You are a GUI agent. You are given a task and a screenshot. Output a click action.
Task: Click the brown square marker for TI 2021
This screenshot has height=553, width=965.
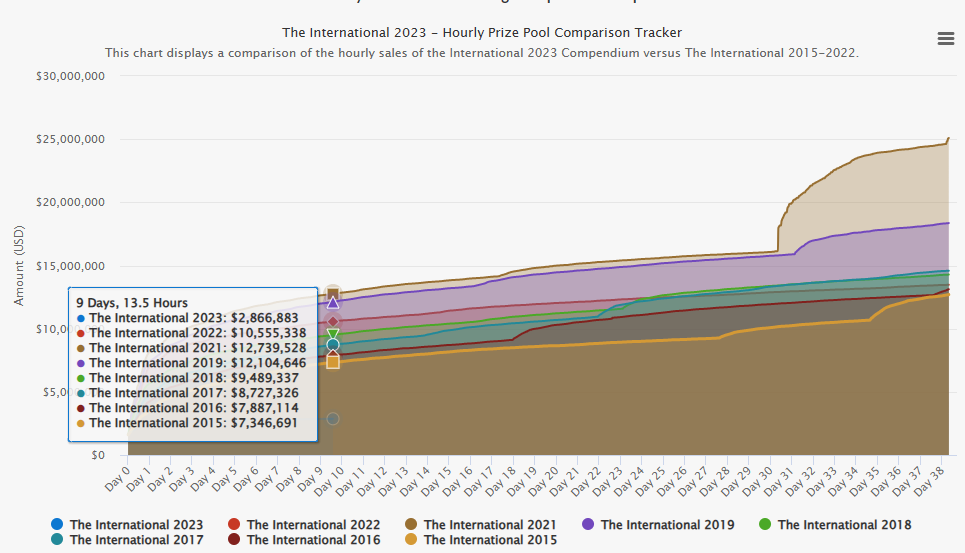(x=332, y=294)
